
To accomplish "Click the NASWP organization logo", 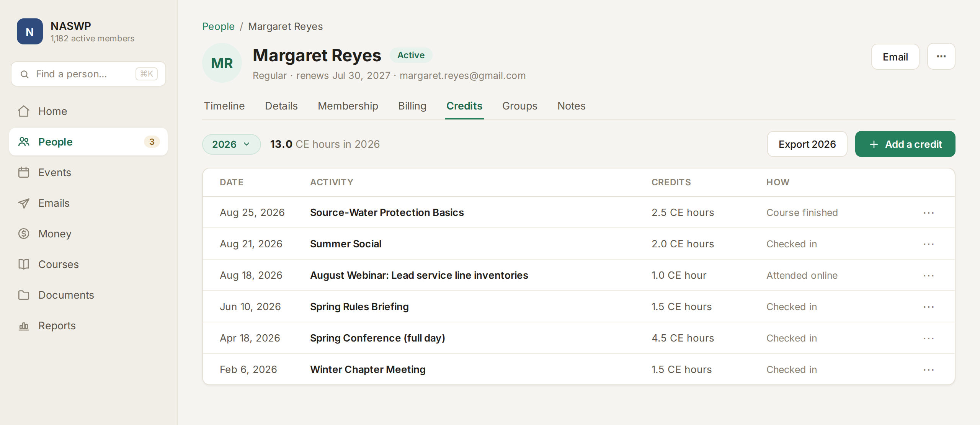I will coord(30,31).
